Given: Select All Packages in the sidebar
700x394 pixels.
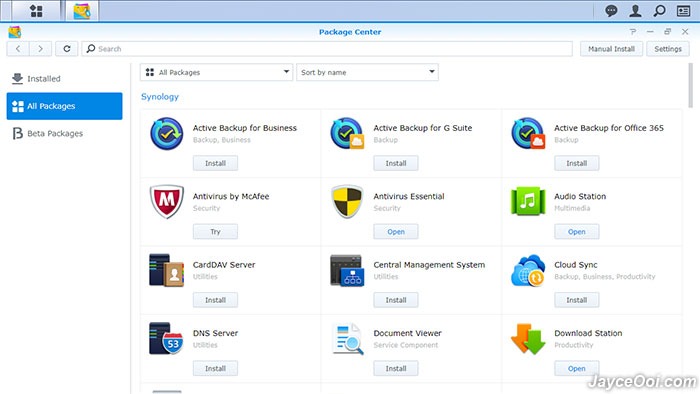Looking at the screenshot, I should pyautogui.click(x=64, y=106).
